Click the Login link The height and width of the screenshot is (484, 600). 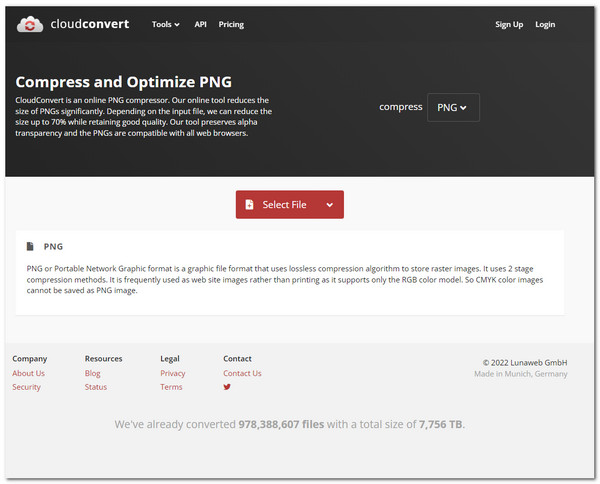[x=545, y=24]
